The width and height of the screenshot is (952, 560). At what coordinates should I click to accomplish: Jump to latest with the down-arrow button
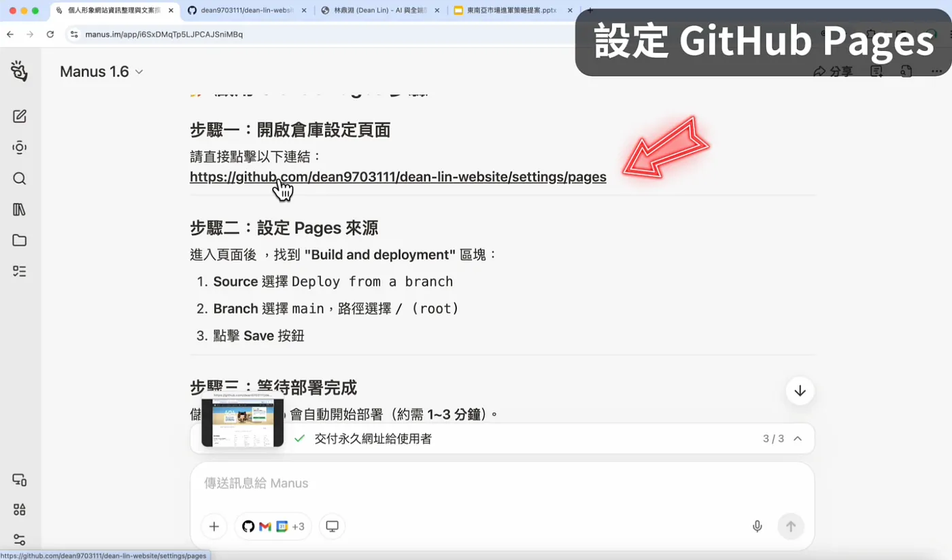[x=800, y=391]
